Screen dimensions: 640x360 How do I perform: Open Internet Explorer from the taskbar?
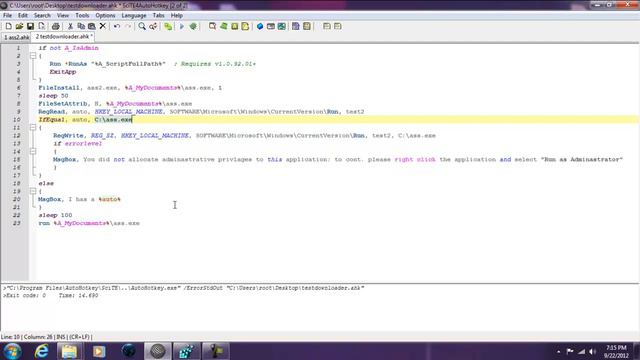pos(41,351)
